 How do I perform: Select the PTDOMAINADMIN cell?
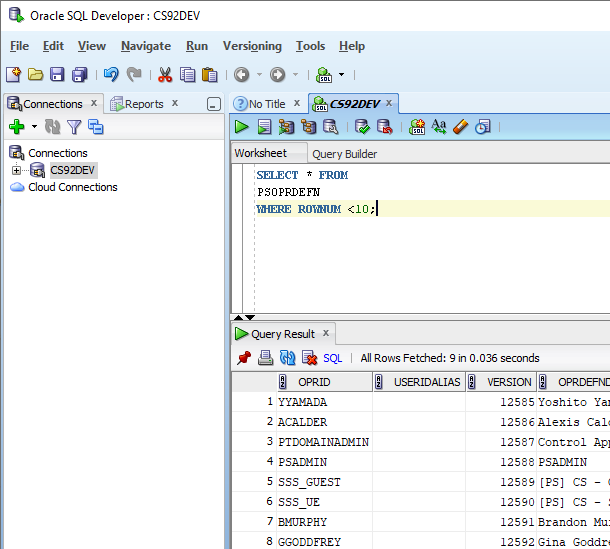click(324, 442)
